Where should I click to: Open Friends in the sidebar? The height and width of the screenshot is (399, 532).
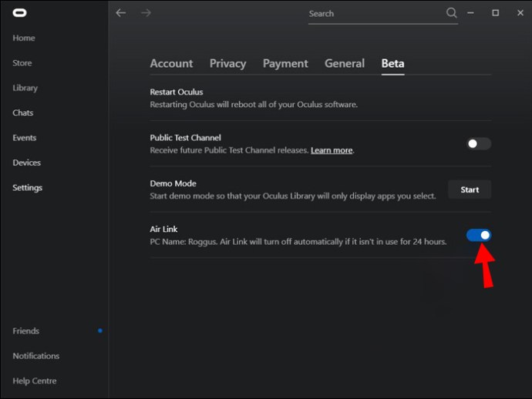25,331
